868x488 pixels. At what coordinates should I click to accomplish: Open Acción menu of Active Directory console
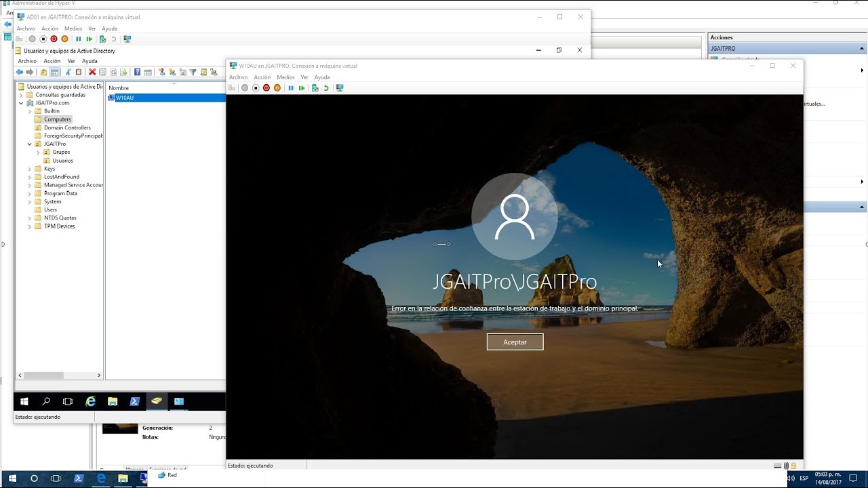[x=52, y=61]
